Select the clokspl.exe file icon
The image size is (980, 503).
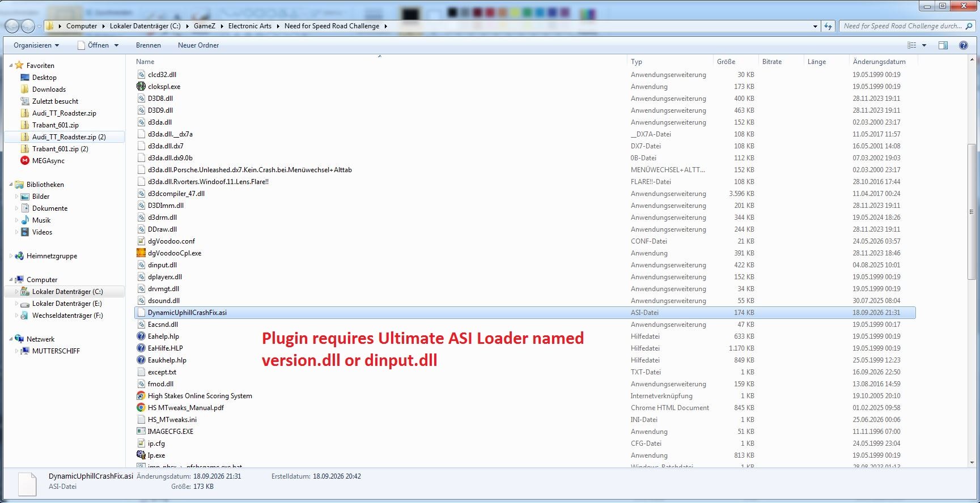pyautogui.click(x=141, y=86)
